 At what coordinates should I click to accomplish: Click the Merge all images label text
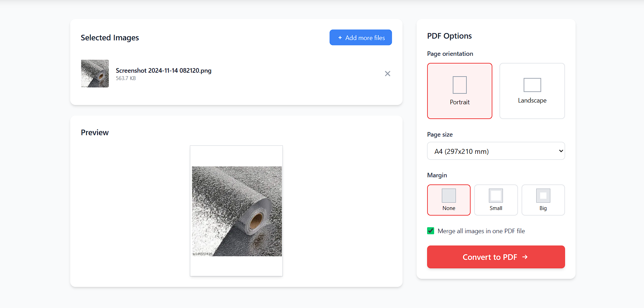pos(481,231)
